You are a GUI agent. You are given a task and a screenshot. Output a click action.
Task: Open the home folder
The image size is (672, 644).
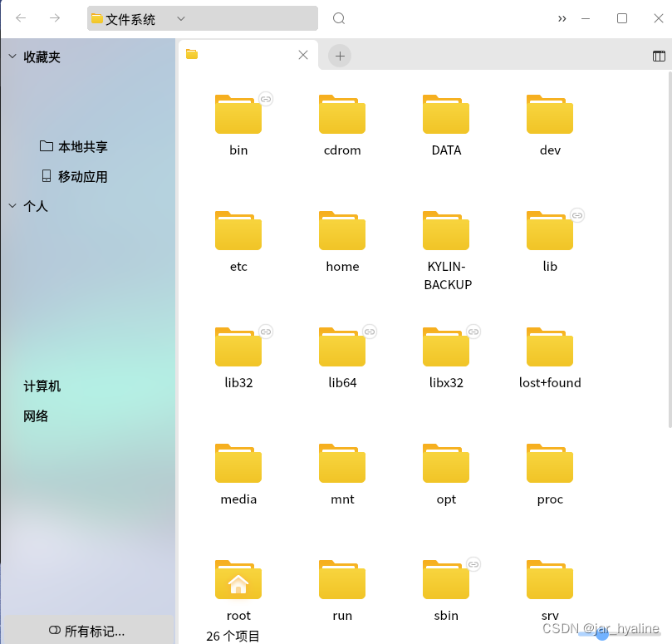(341, 230)
